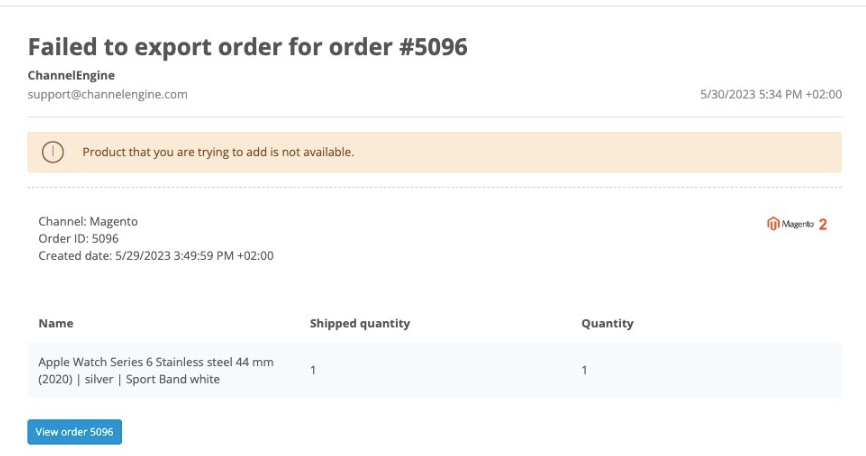Viewport: 866px width, 456px height.
Task: Click the orange Magento hexagon logo icon
Action: point(773,224)
